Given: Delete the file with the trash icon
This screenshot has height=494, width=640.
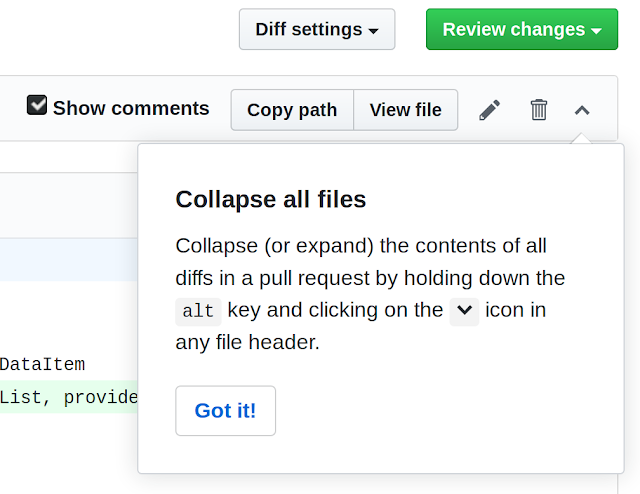Looking at the screenshot, I should (x=538, y=110).
